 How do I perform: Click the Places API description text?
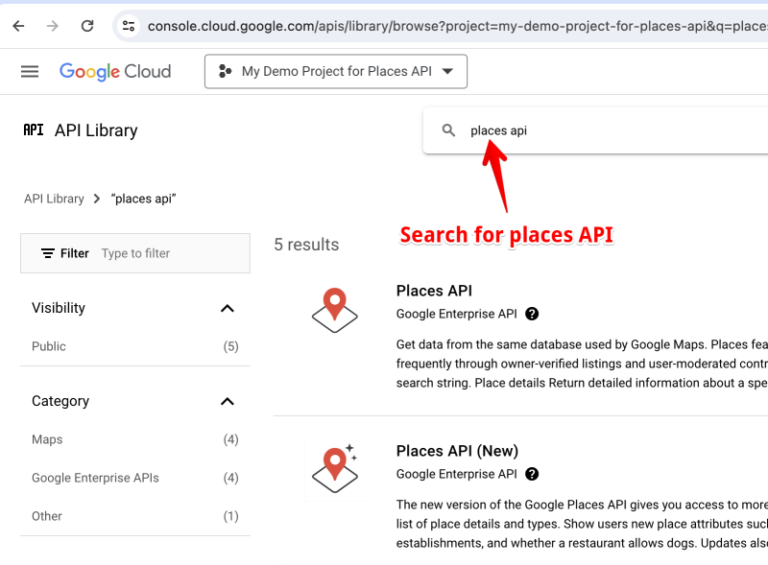582,364
